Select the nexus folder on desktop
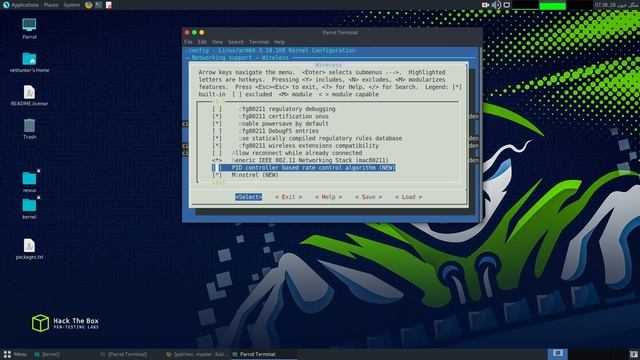 29,178
